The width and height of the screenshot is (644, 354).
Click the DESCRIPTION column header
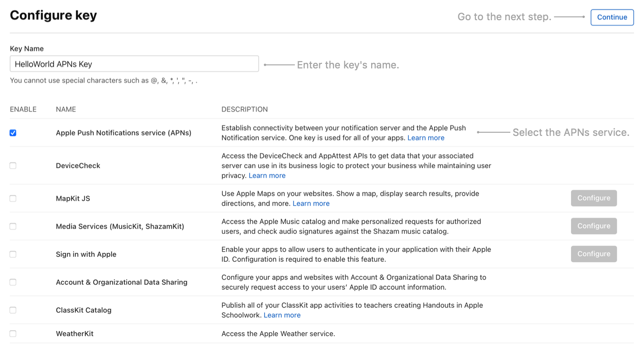pos(244,109)
